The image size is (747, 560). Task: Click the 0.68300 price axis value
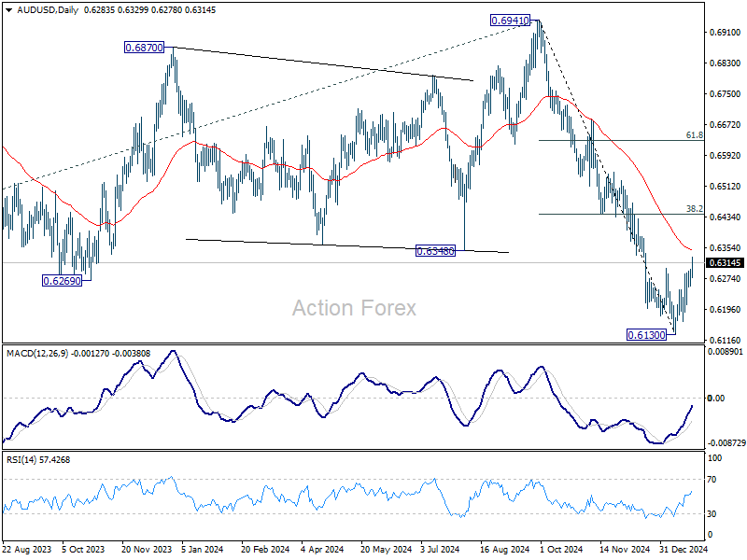[726, 63]
